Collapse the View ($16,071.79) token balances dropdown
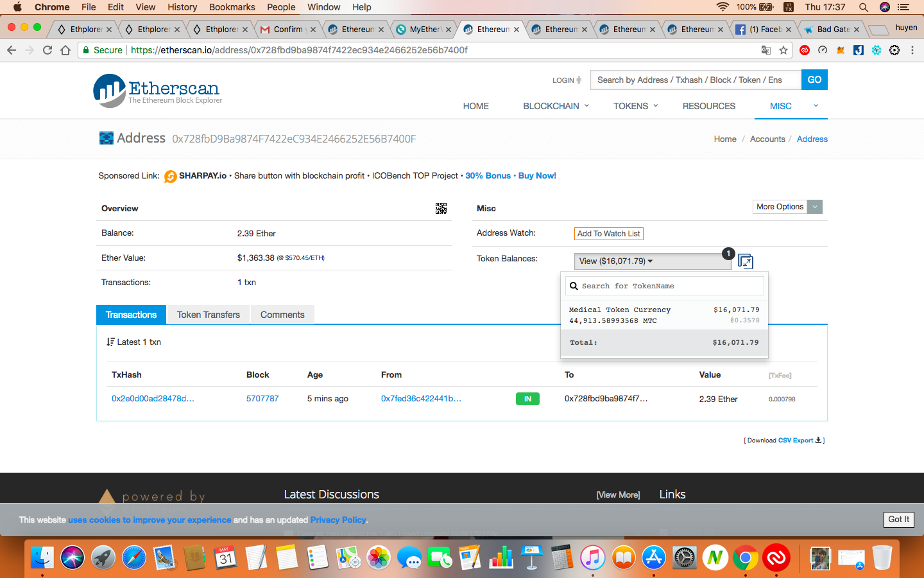 pyautogui.click(x=653, y=261)
